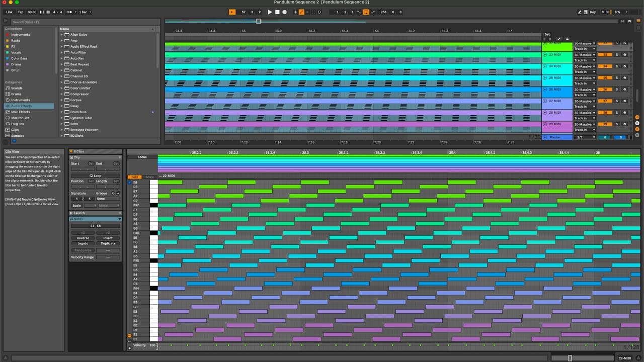Image resolution: width=644 pixels, height=362 pixels.
Task: Click the Legato button
Action: point(83,243)
